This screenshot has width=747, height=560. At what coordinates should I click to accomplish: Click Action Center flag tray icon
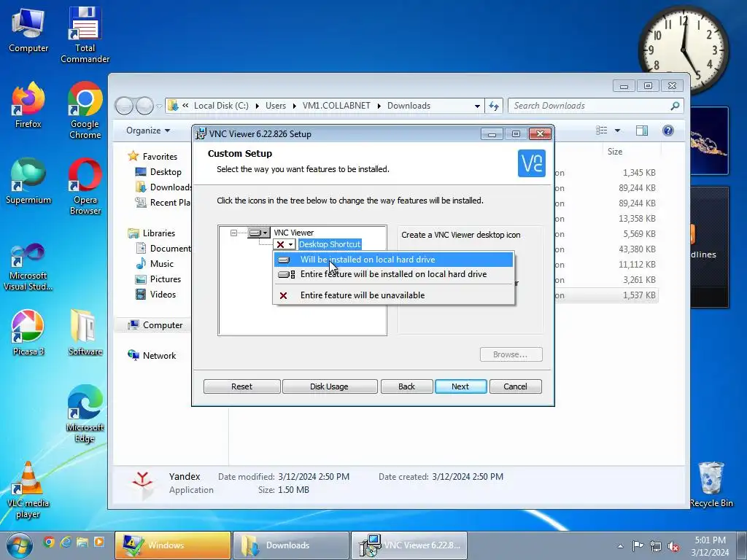click(x=638, y=546)
